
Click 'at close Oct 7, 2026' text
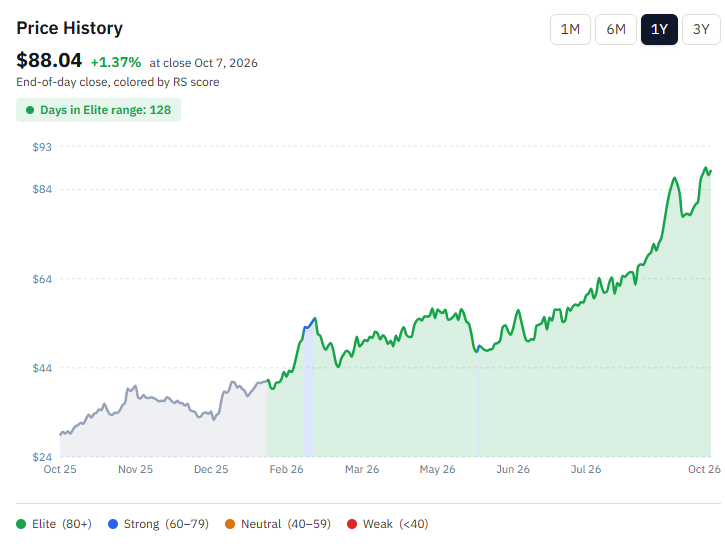pyautogui.click(x=203, y=63)
